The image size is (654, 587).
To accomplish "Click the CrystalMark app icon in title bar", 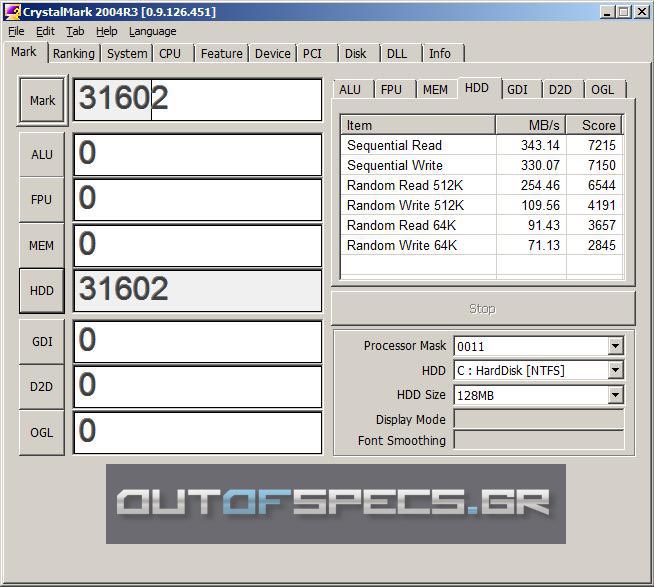I will pyautogui.click(x=13, y=11).
